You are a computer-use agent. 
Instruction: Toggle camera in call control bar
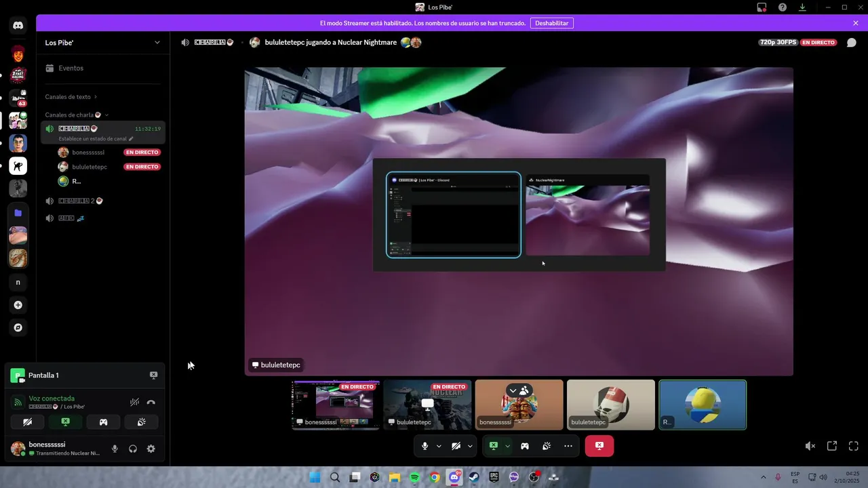(456, 446)
